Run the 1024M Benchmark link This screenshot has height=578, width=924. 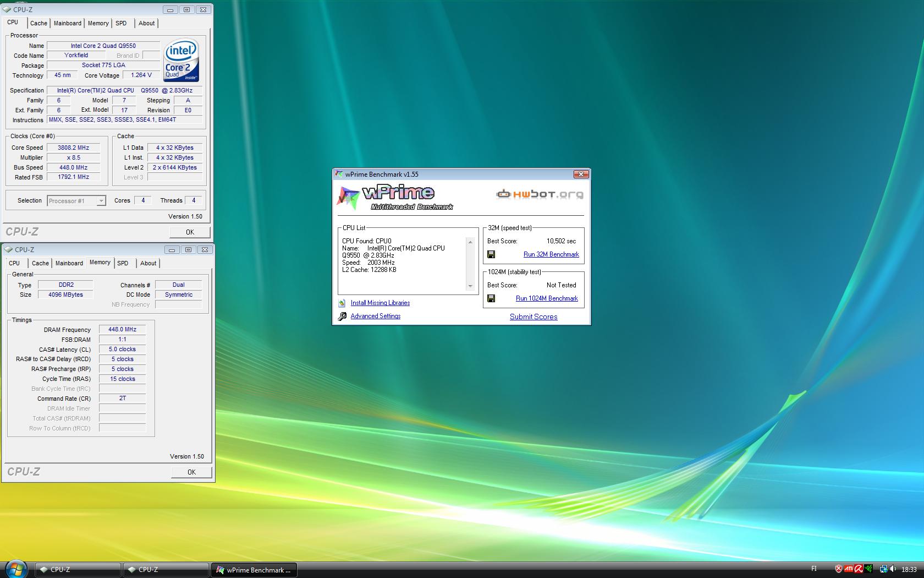tap(547, 298)
